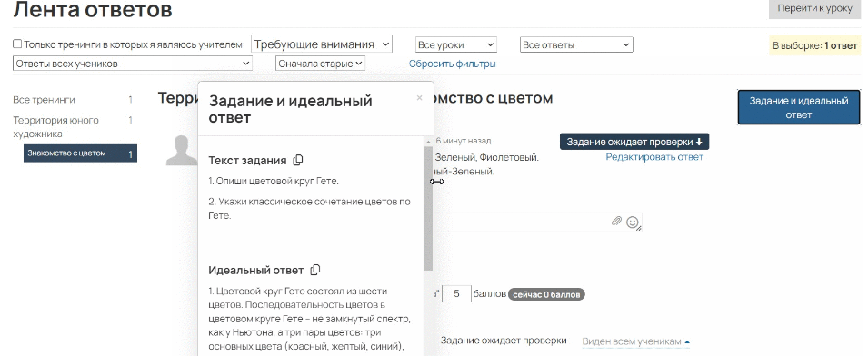Expand the 'Виден всем ученикам' visibility selector

[636, 341]
